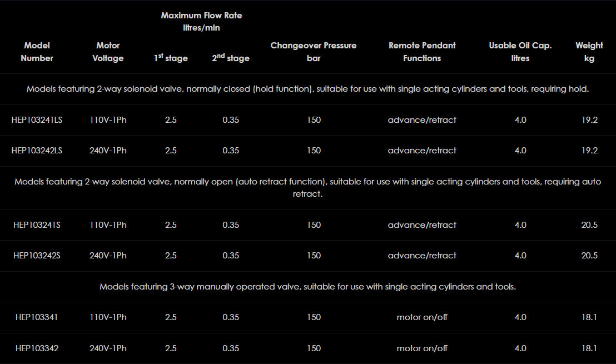The image size is (616, 364).
Task: Select the 20.5 weight for HEP103242S
Action: (x=589, y=256)
